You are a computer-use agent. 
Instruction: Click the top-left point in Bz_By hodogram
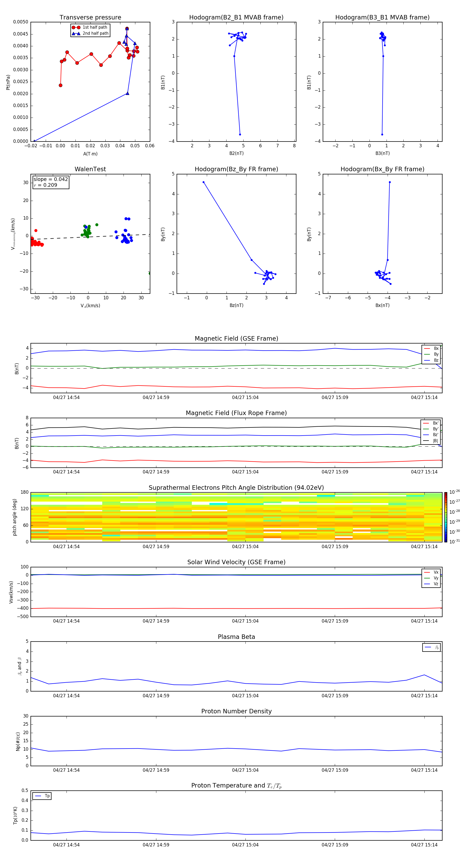(203, 182)
